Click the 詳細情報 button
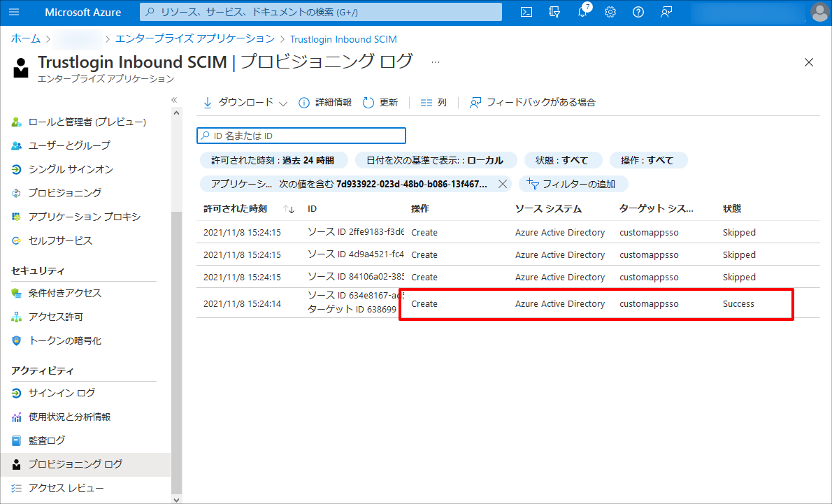 [324, 103]
